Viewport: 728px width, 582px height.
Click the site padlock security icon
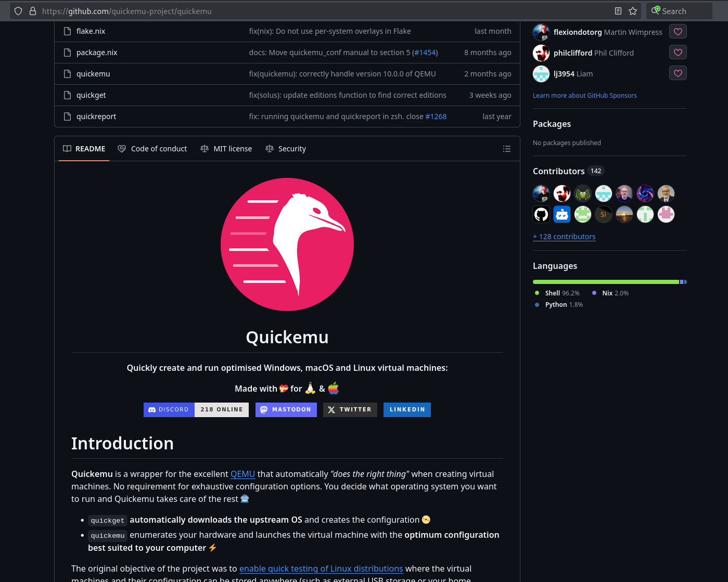[33, 11]
